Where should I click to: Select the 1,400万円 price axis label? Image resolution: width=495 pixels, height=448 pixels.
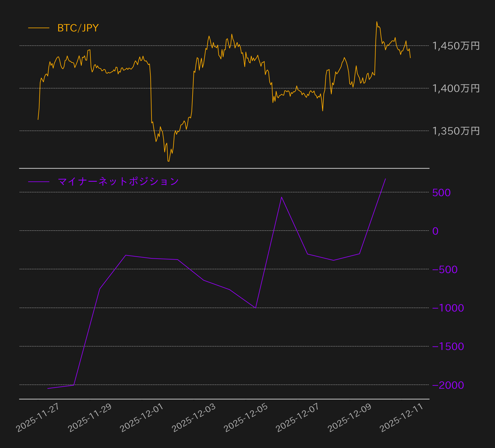point(456,88)
